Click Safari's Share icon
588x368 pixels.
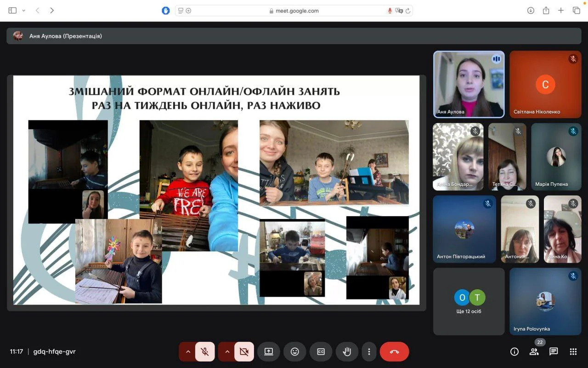pyautogui.click(x=546, y=11)
